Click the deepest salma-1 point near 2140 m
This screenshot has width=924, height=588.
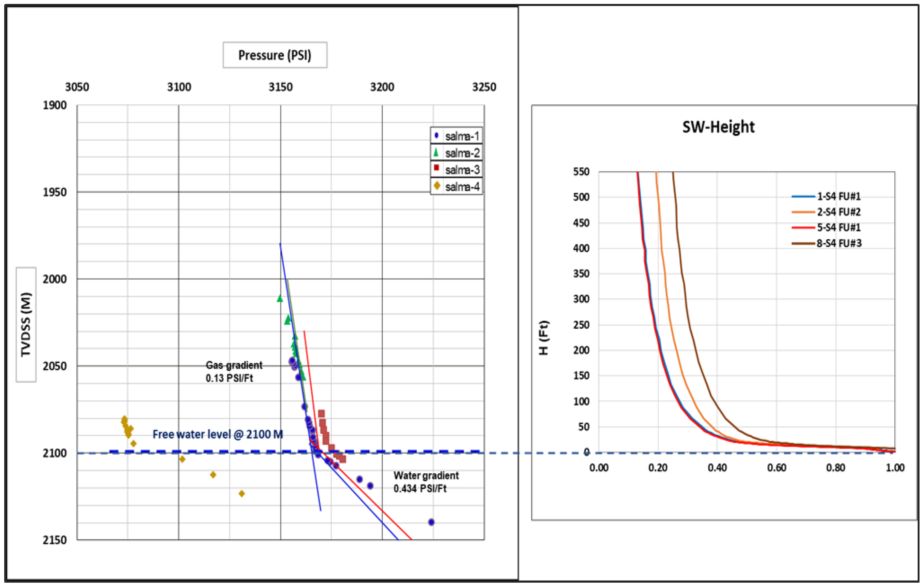[x=431, y=522]
